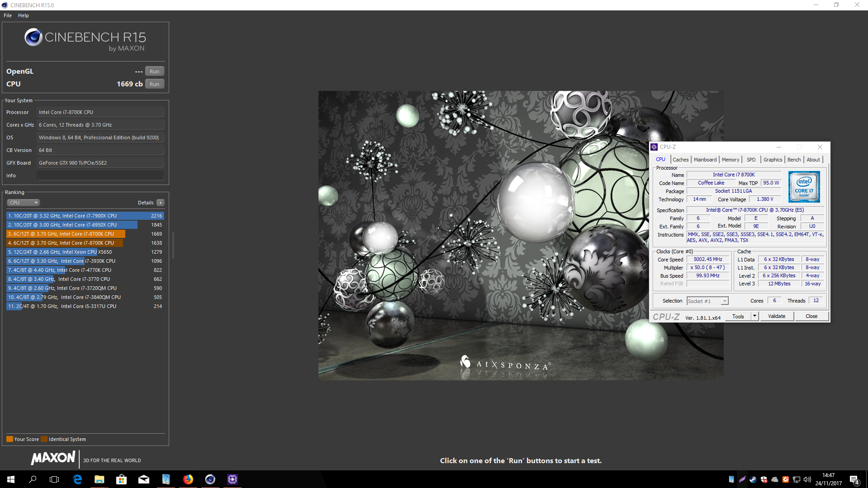Click the Info input field

click(x=100, y=175)
